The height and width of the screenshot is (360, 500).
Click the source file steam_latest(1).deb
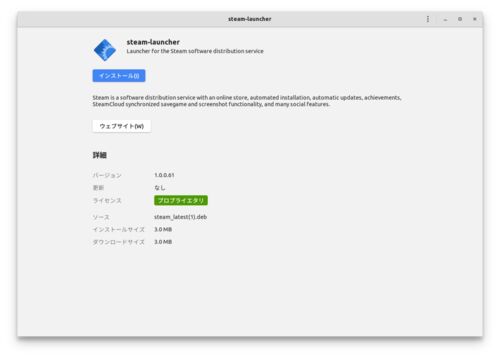pyautogui.click(x=180, y=217)
